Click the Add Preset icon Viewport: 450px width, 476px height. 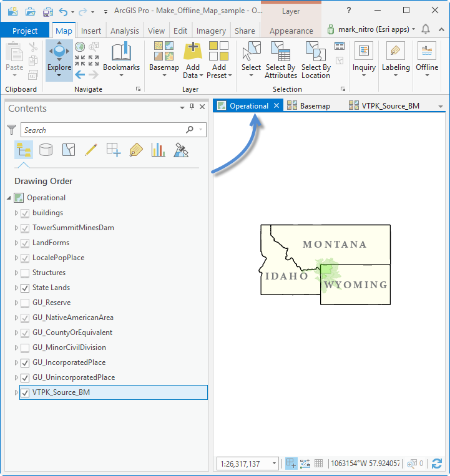click(218, 51)
